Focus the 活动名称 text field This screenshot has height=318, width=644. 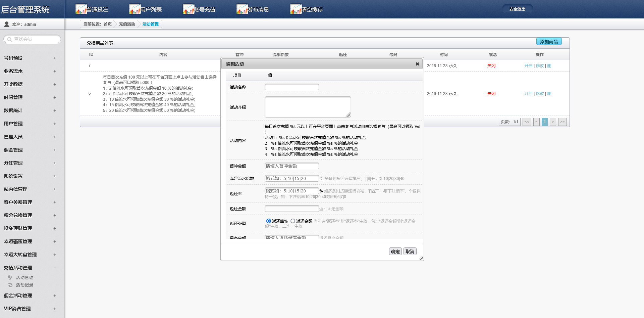[x=292, y=87]
